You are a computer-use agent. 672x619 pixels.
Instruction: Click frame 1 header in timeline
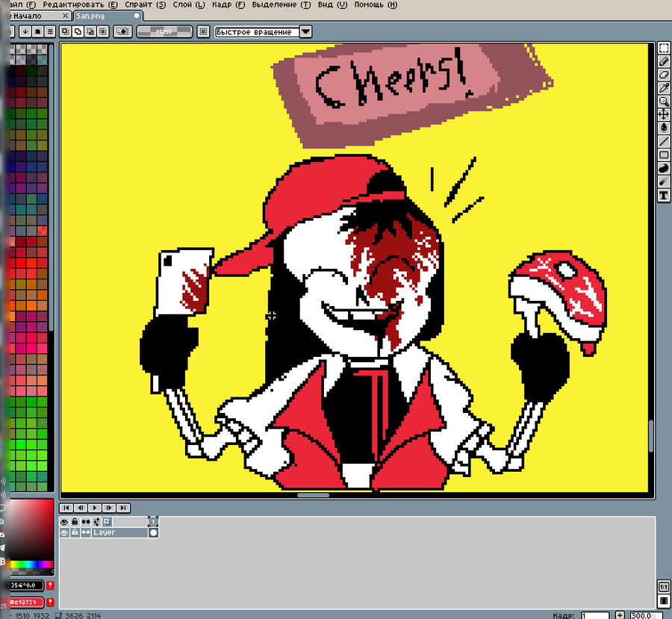153,522
